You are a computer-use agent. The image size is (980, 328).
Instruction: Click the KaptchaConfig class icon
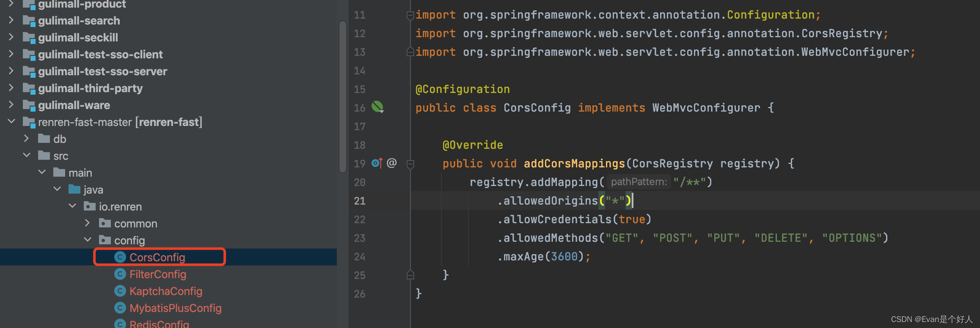pos(120,291)
